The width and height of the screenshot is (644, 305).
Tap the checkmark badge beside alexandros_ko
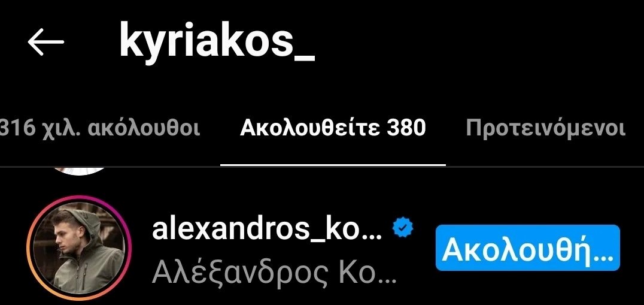[x=403, y=228]
